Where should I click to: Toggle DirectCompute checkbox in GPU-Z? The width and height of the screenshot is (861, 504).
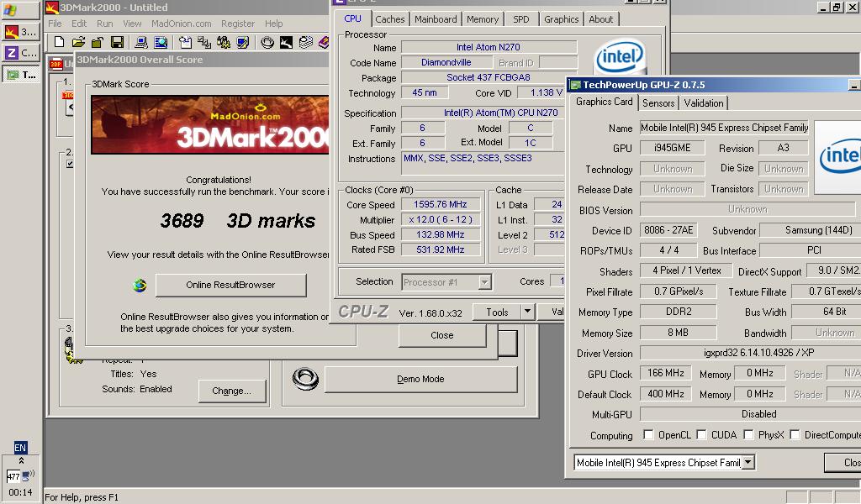coord(795,435)
